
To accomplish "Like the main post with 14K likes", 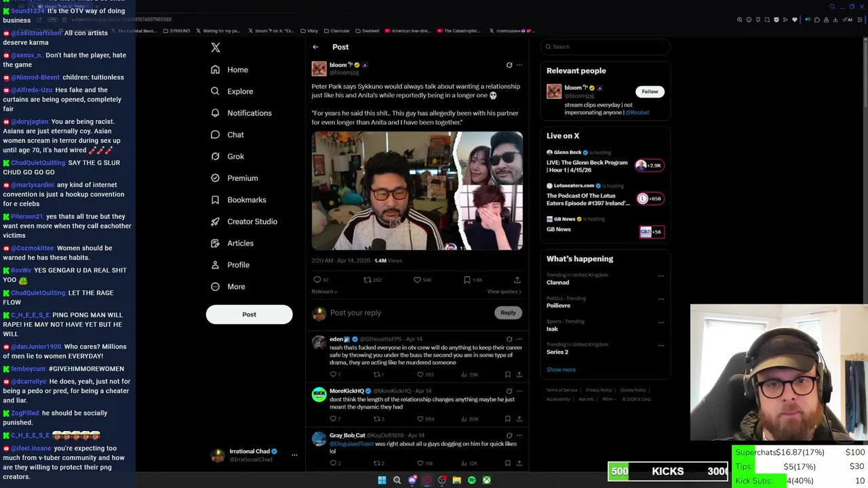I will 417,280.
